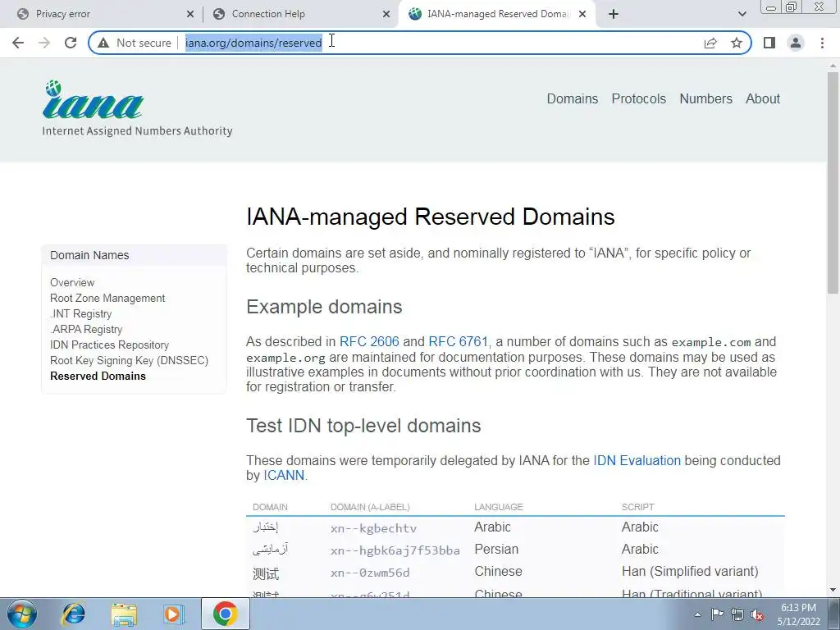The width and height of the screenshot is (840, 630).
Task: Click the SCRIPT column header
Action: pyautogui.click(x=637, y=507)
